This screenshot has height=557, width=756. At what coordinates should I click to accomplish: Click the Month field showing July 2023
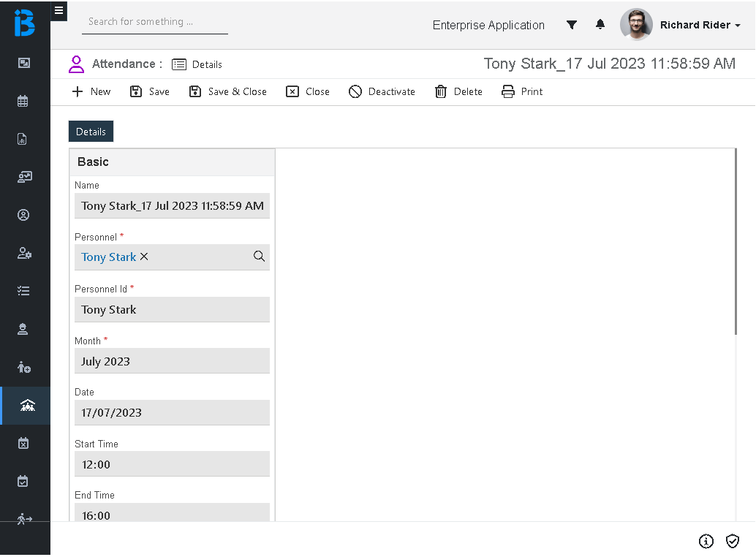172,361
